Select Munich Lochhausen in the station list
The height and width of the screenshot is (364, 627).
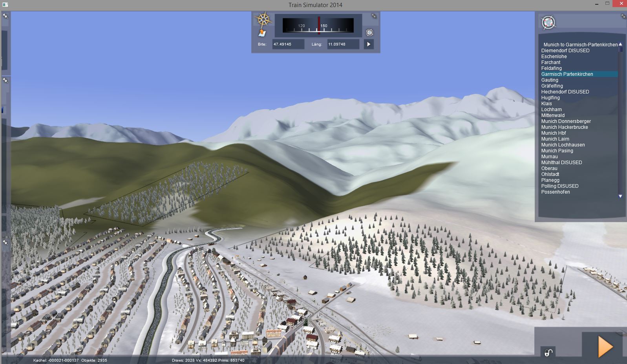coord(563,145)
